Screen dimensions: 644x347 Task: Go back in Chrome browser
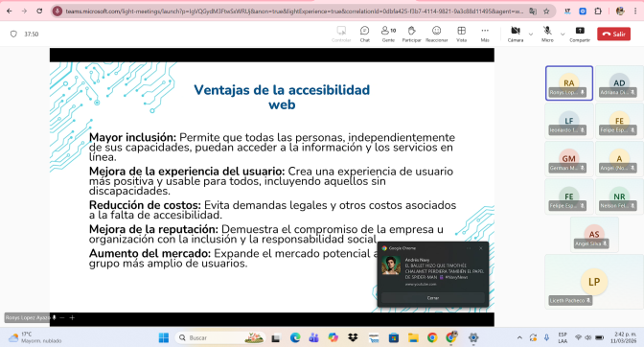pos(9,12)
